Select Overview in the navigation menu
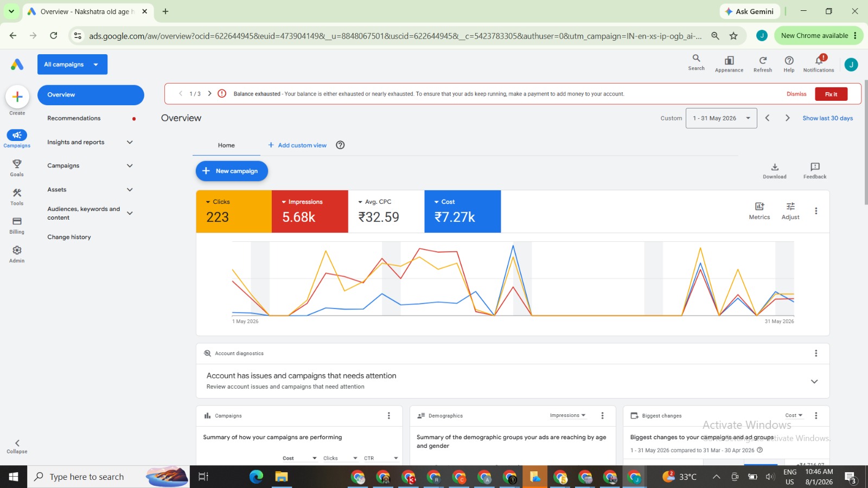 click(x=91, y=95)
